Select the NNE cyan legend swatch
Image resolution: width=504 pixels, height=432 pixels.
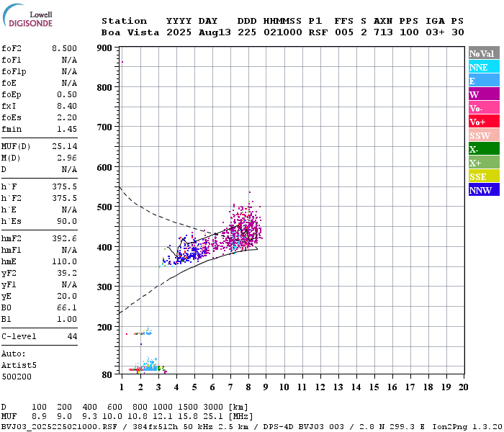pyautogui.click(x=484, y=67)
